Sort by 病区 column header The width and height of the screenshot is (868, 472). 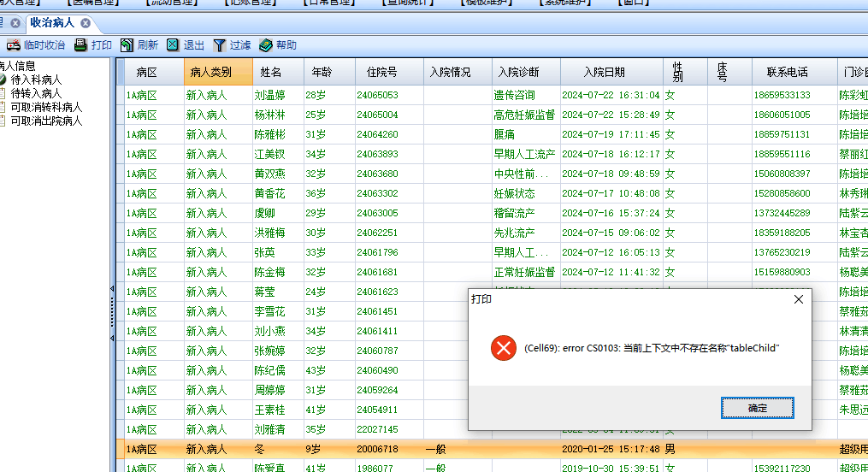tap(154, 72)
